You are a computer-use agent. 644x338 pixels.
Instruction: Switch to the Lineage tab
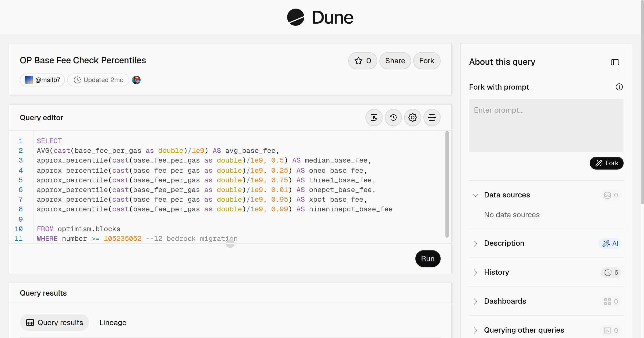point(113,322)
